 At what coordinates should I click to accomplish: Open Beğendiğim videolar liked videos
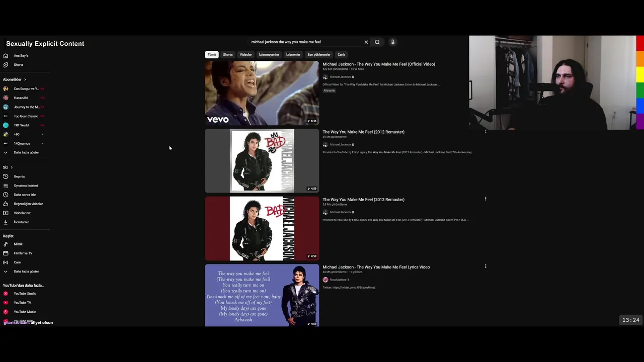point(28,204)
